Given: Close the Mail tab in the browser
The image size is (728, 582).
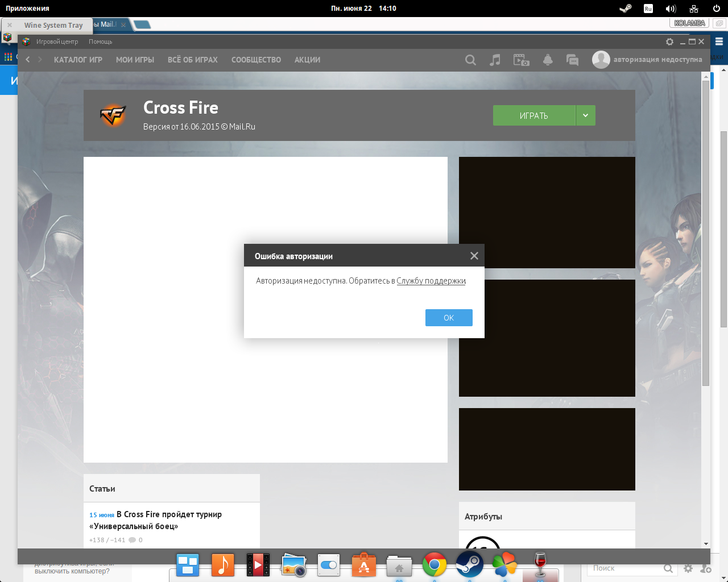Looking at the screenshot, I should click(123, 25).
